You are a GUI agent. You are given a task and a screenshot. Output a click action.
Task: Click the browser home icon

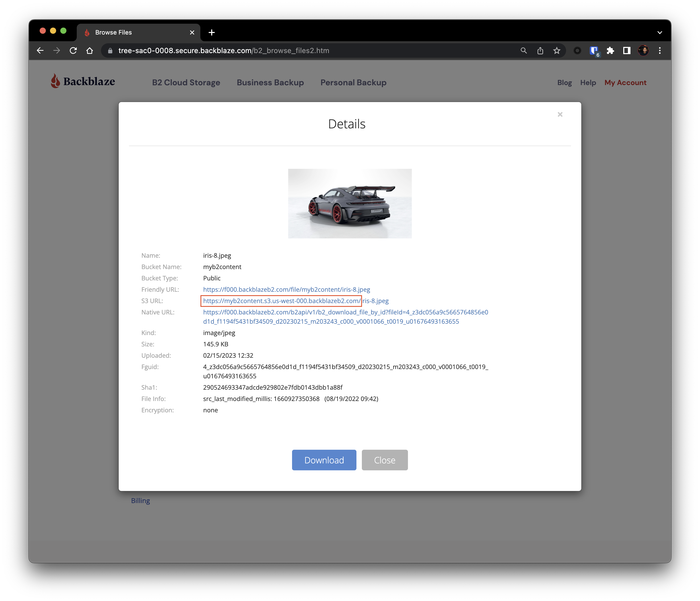(90, 50)
